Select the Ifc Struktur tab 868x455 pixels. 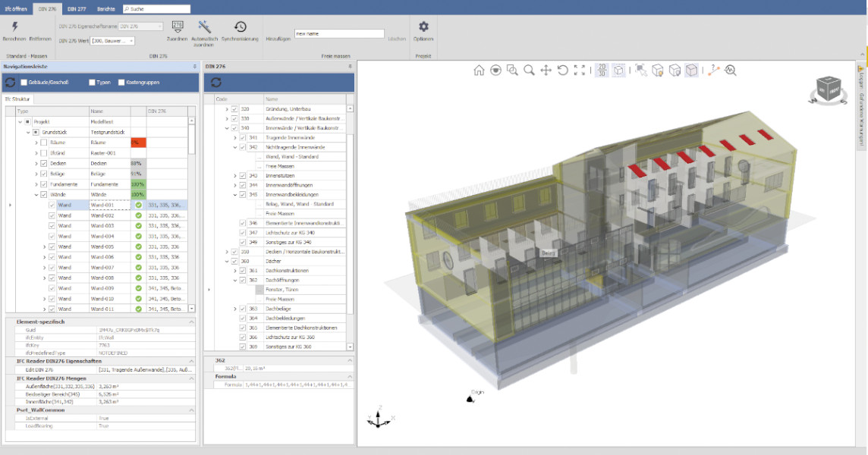pyautogui.click(x=18, y=99)
